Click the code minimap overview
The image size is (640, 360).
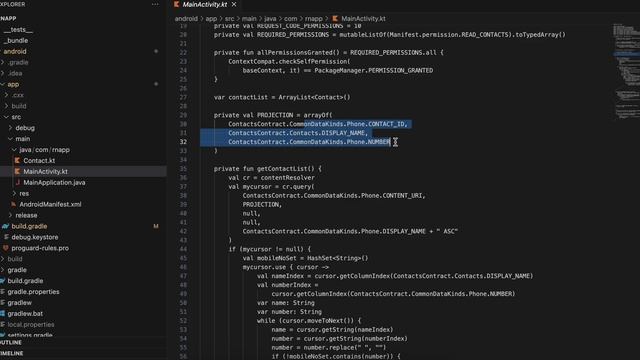(626, 71)
